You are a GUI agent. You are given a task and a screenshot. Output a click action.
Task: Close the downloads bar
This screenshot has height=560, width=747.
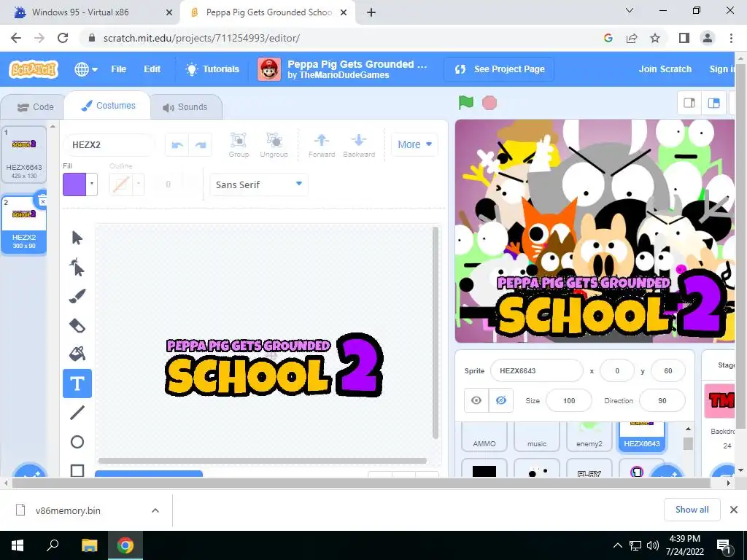(734, 510)
